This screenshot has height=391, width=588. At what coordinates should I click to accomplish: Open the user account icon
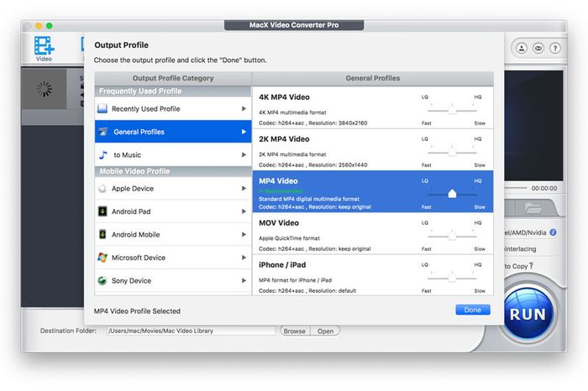pyautogui.click(x=522, y=49)
